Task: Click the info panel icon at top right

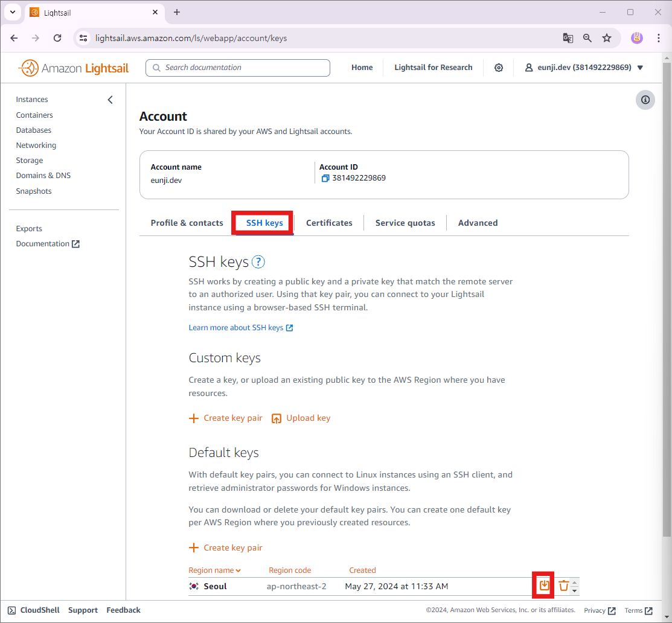Action: pos(645,100)
